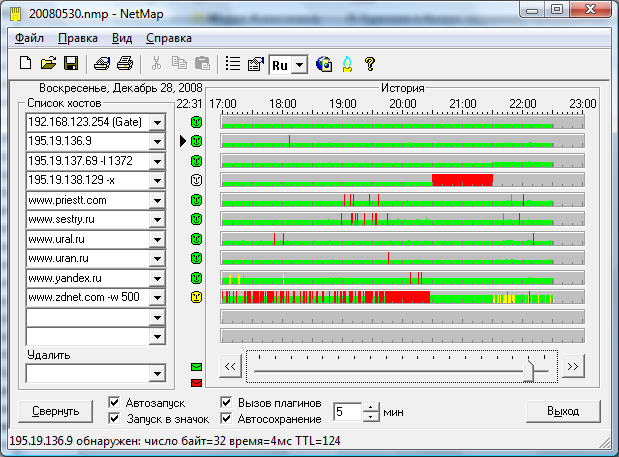Expand the www.uran.ru host dropdown

[157, 258]
